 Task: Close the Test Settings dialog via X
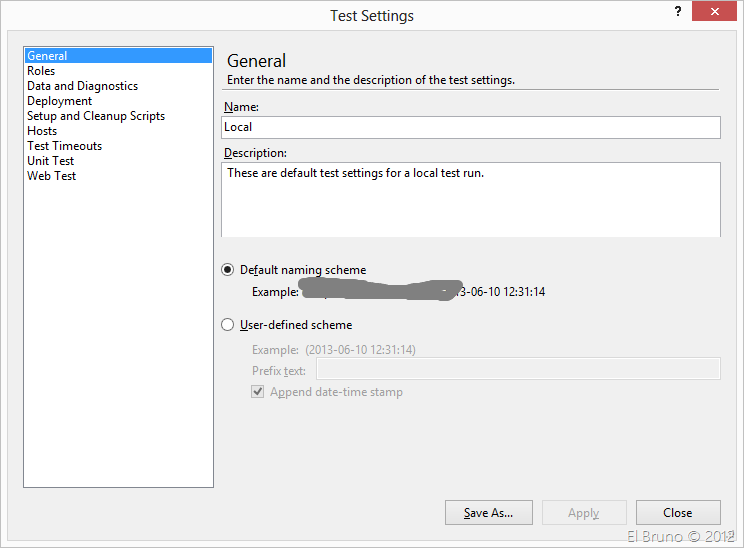click(717, 12)
